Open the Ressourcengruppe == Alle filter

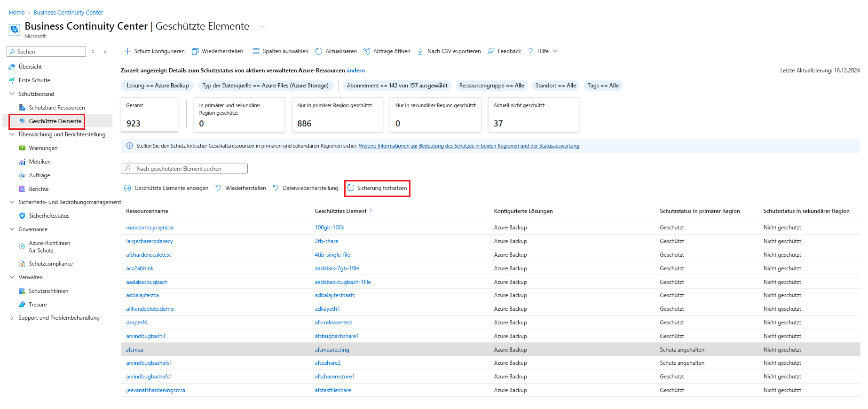point(491,86)
